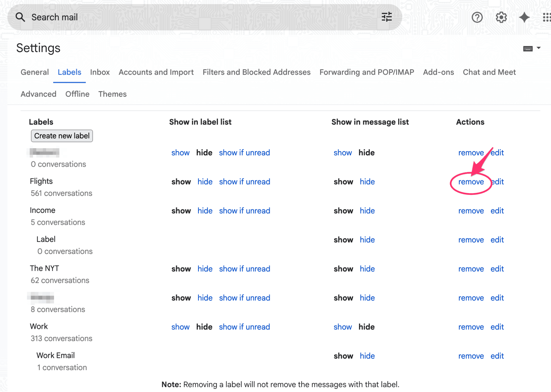Show the Work label in label list
The width and height of the screenshot is (551, 392).
181,327
